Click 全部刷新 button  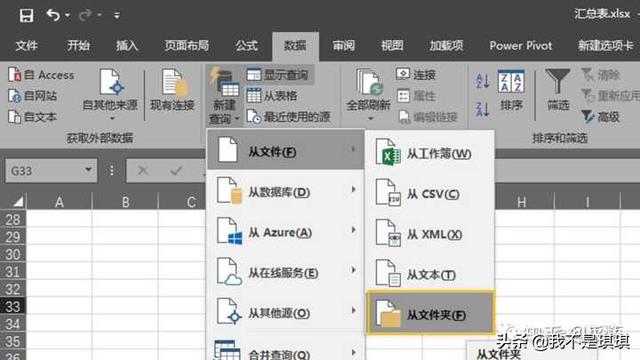pos(368,95)
